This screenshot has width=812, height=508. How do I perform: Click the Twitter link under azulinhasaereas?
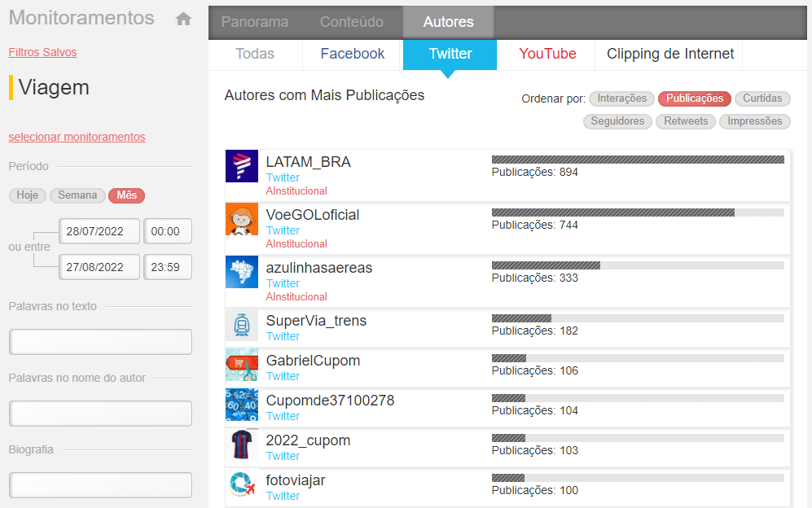283,283
